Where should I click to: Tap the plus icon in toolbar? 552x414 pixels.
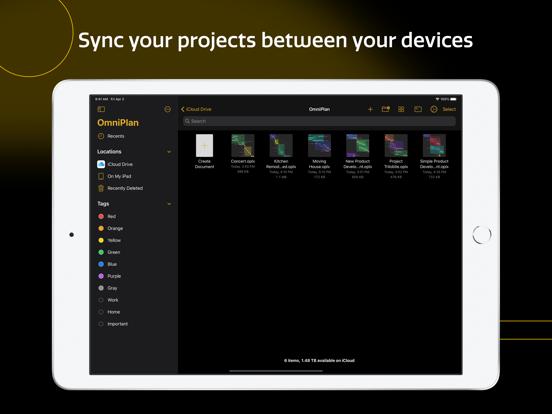point(370,109)
